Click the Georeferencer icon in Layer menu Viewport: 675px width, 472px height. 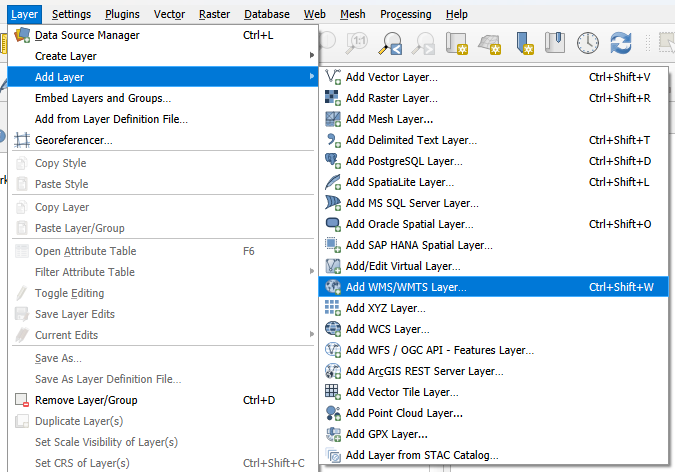point(21,140)
